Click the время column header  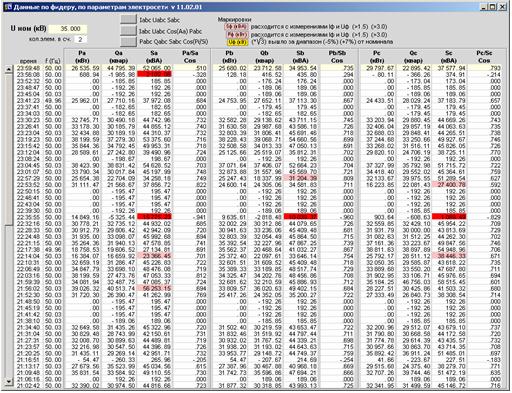point(28,61)
